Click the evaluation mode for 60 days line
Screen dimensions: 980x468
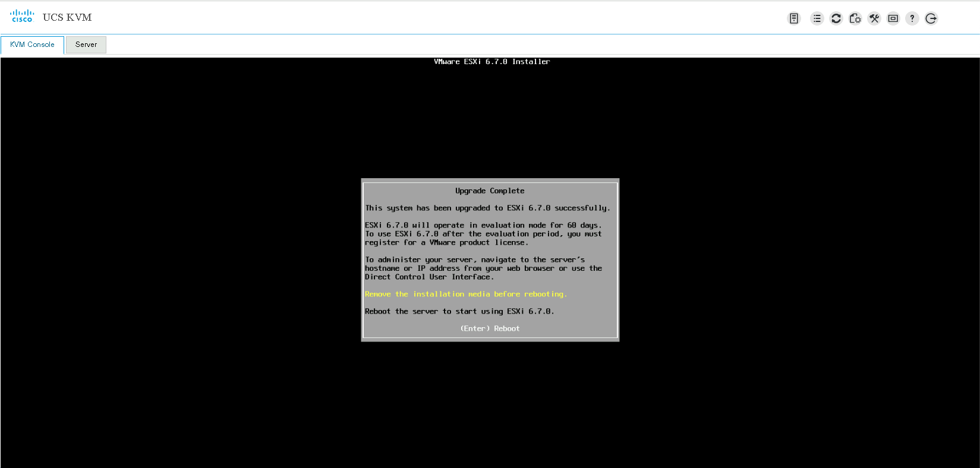pyautogui.click(x=483, y=225)
